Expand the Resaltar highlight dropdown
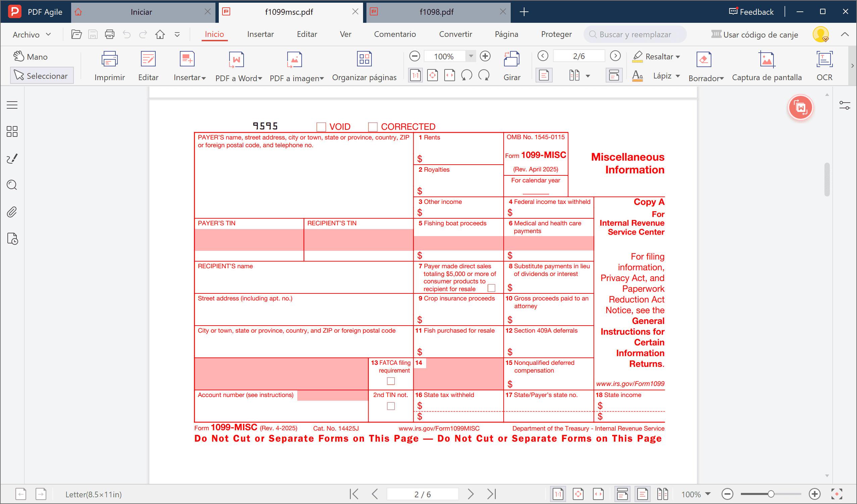 pos(678,57)
